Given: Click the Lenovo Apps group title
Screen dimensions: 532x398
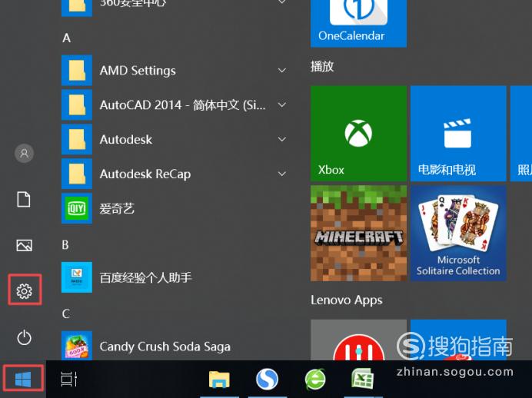Looking at the screenshot, I should [347, 300].
